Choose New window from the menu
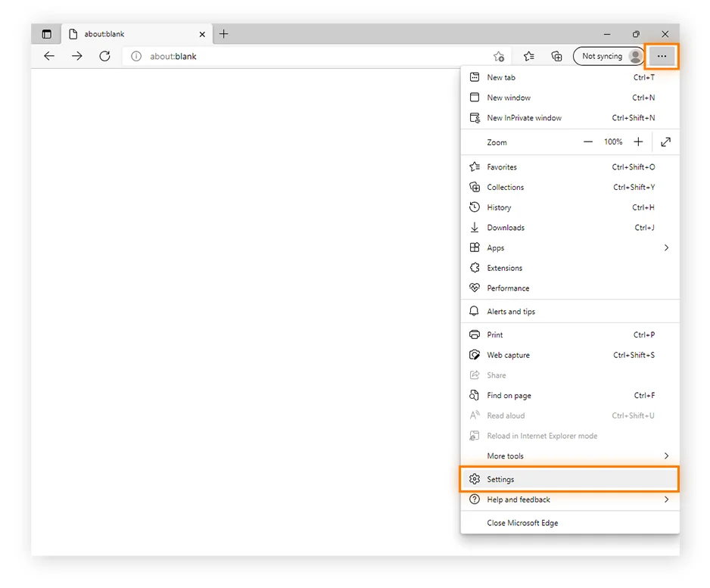This screenshot has height=588, width=710. click(570, 98)
